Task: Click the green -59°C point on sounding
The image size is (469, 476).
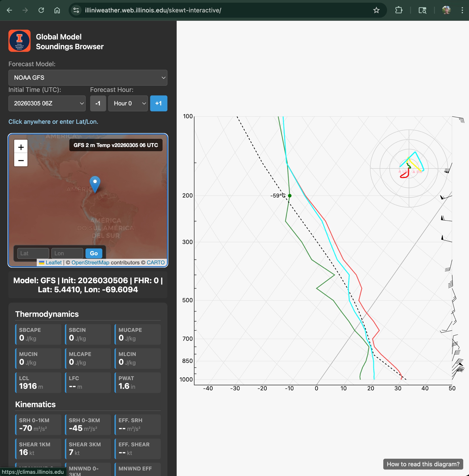Action: (x=290, y=196)
